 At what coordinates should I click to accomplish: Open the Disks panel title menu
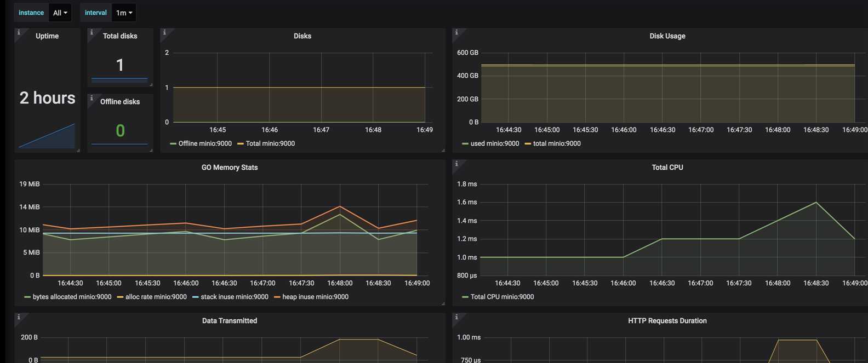click(x=302, y=36)
